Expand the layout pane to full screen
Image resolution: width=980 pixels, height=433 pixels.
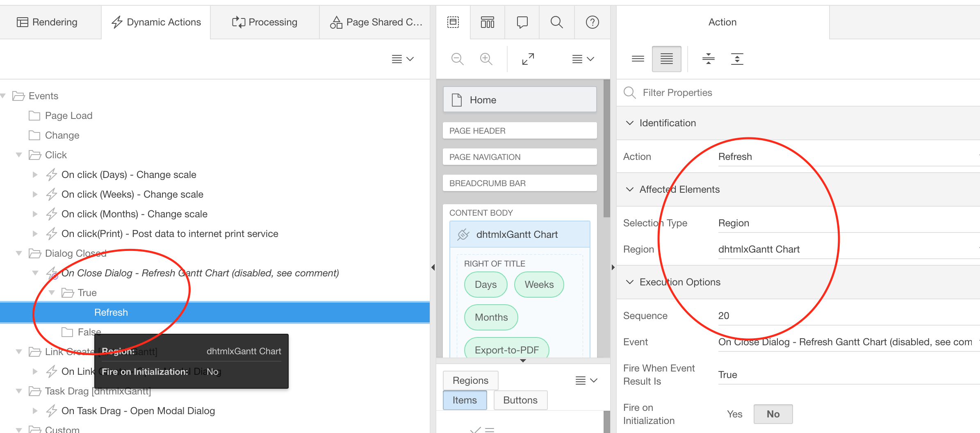click(x=528, y=59)
